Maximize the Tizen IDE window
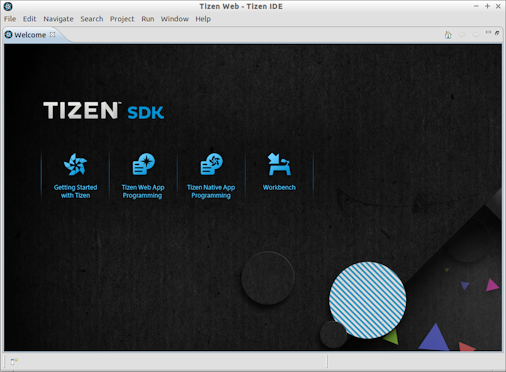This screenshot has width=506, height=372. tap(487, 6)
